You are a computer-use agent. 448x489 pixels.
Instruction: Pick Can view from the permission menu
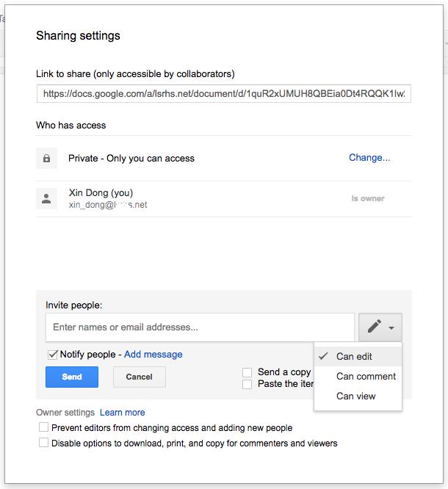[355, 396]
